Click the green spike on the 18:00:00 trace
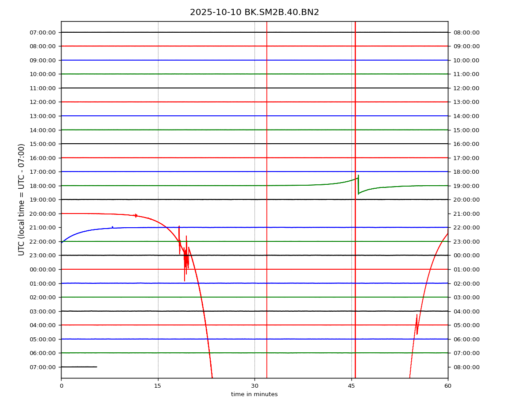The height and width of the screenshot is (420, 509). click(358, 183)
